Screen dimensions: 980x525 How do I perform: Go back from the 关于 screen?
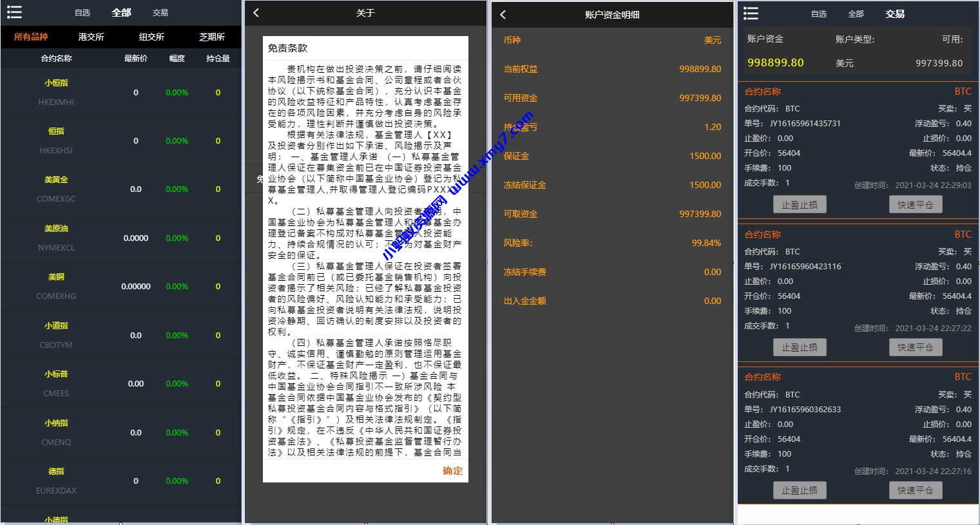click(x=256, y=12)
